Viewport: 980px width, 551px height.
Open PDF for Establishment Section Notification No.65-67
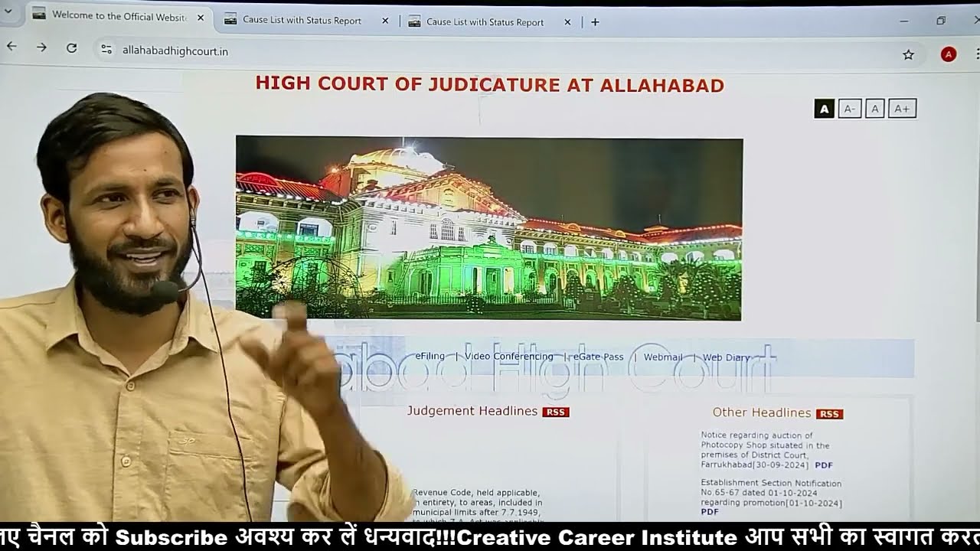[x=710, y=512]
